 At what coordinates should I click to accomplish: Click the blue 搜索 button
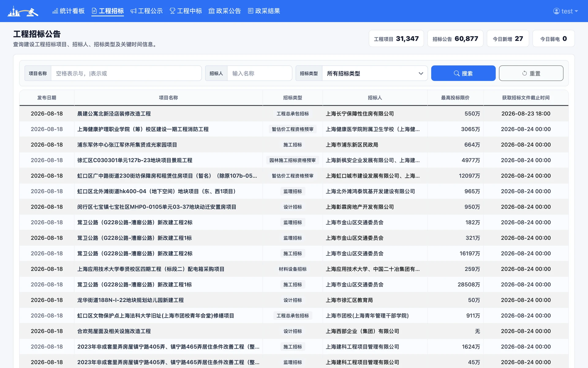(463, 73)
